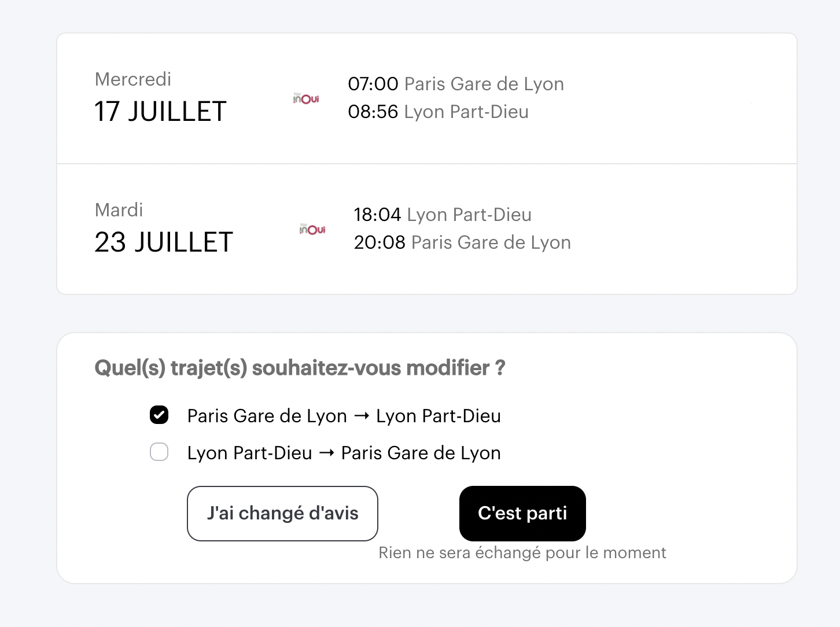The height and width of the screenshot is (627, 840).
Task: Click the "23 JUILLET" date heading
Action: 164,242
